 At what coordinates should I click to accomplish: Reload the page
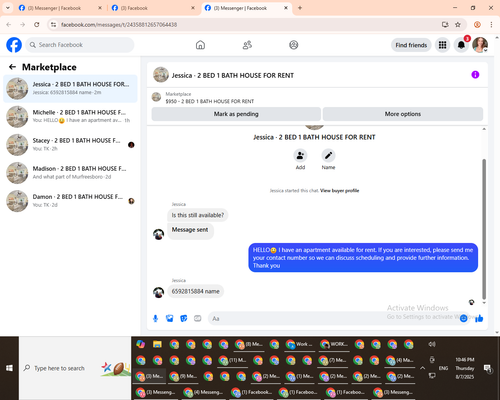(37, 24)
